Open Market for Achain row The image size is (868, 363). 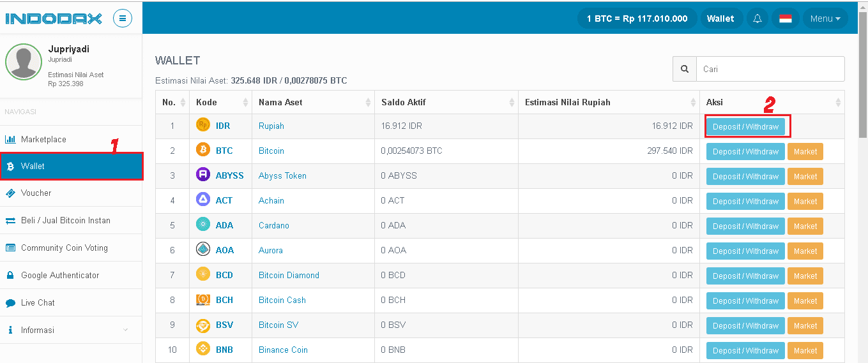[x=805, y=201]
